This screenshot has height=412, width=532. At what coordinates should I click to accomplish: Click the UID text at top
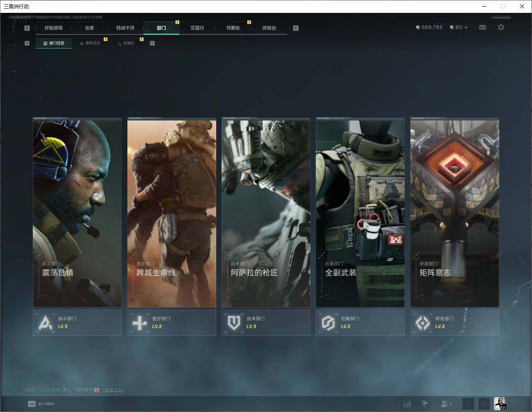(56, 17)
